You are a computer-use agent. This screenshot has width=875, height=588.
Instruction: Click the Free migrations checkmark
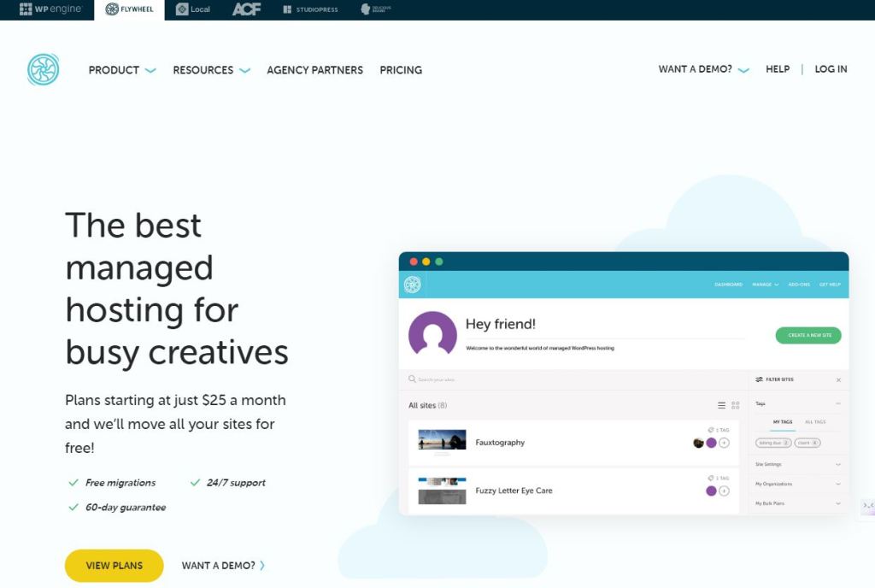pos(73,483)
